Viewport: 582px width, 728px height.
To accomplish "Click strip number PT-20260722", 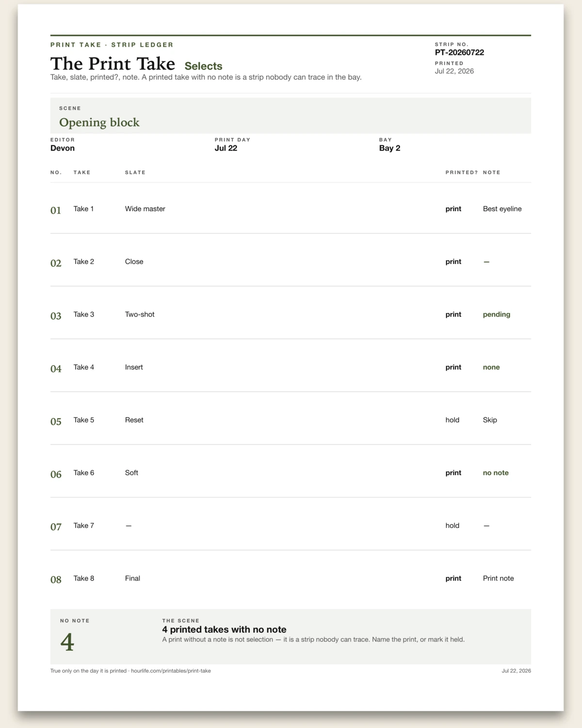I will pos(459,52).
